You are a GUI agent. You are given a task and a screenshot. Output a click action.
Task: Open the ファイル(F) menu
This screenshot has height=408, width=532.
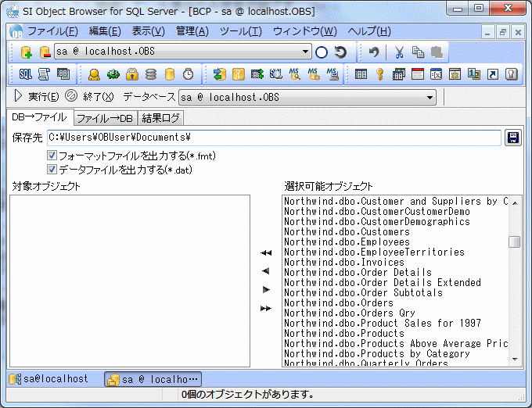[52, 31]
